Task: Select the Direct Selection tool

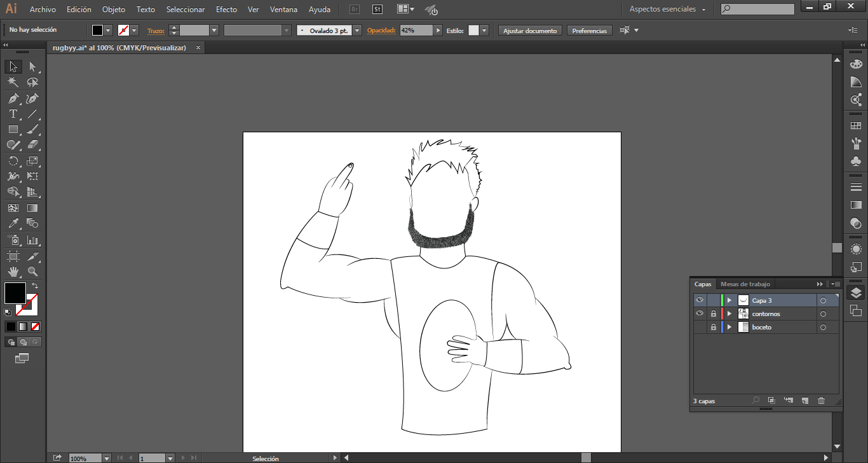Action: pyautogui.click(x=32, y=67)
